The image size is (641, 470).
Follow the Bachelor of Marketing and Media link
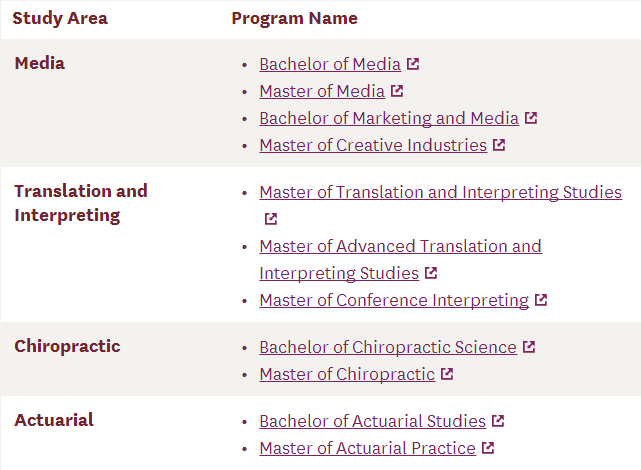(x=389, y=118)
